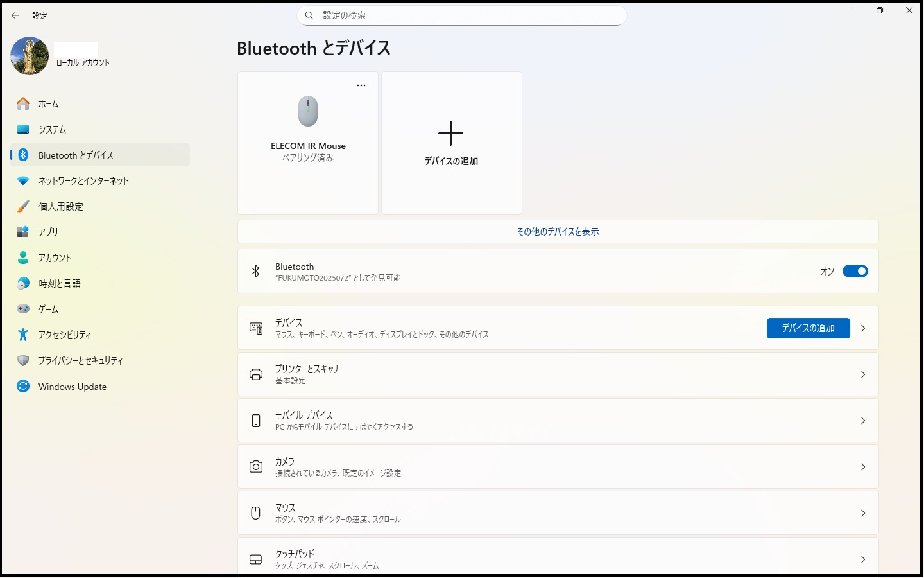Click the plus icon to add device
Viewport: 924px width, 578px height.
(450, 134)
